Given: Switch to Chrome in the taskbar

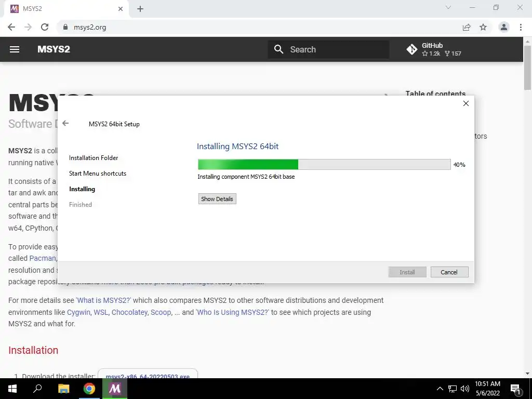Looking at the screenshot, I should pos(89,389).
